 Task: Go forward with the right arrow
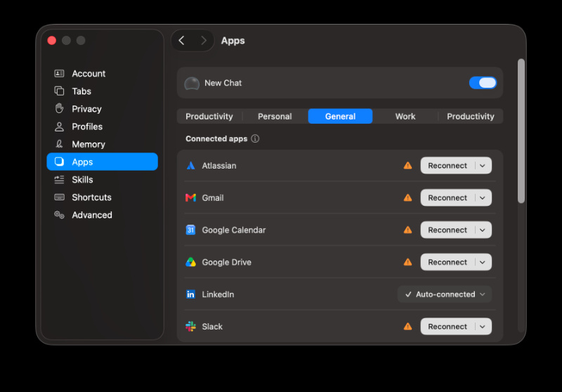tap(204, 41)
